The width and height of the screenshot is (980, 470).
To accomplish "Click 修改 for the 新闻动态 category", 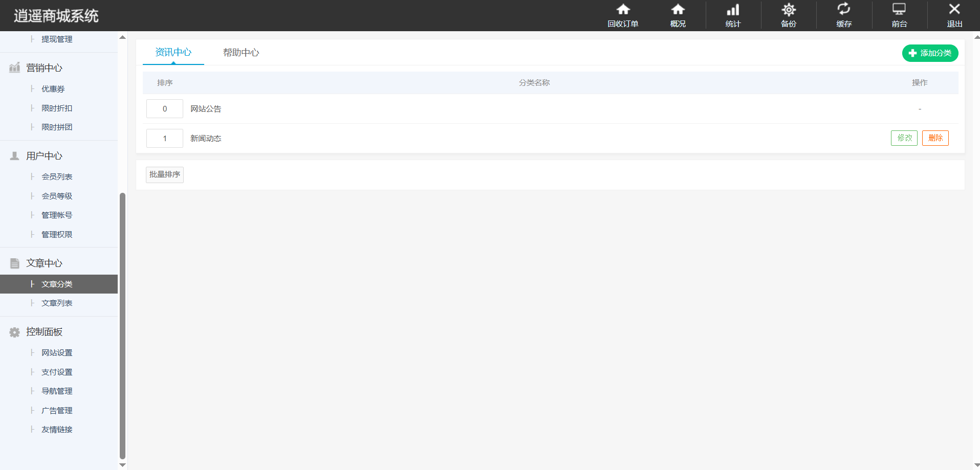I will 904,138.
